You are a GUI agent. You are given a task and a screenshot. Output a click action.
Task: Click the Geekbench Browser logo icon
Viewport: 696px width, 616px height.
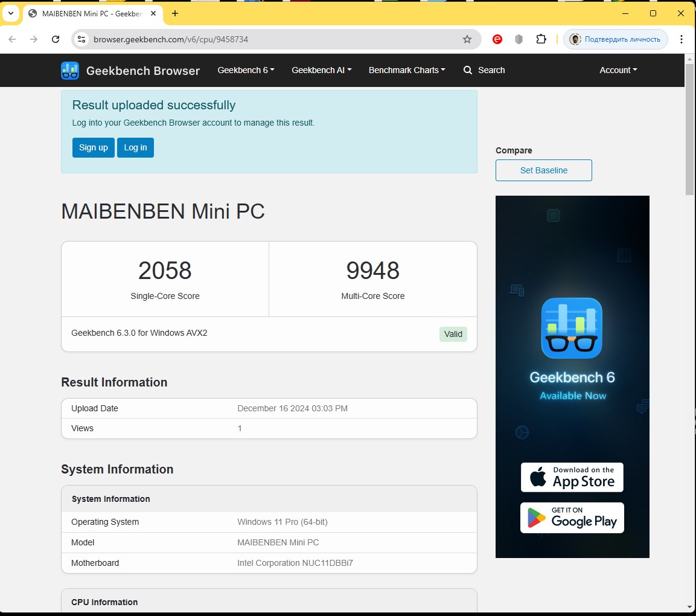pyautogui.click(x=70, y=71)
